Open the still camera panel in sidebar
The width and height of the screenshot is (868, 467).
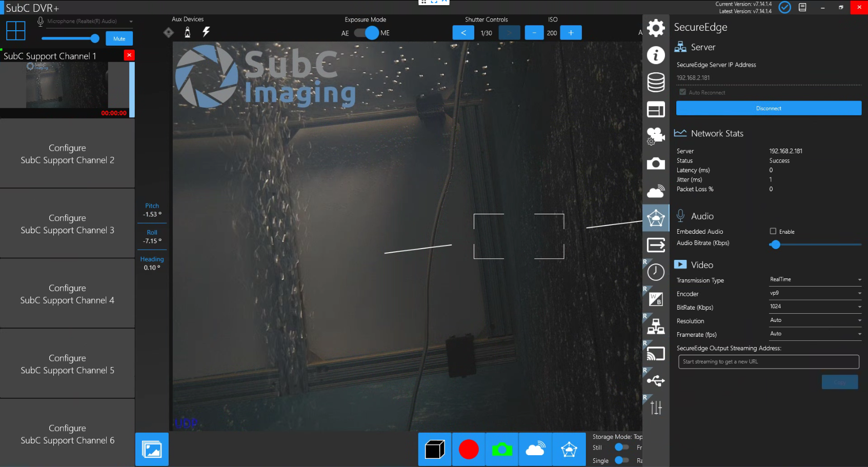tap(656, 164)
